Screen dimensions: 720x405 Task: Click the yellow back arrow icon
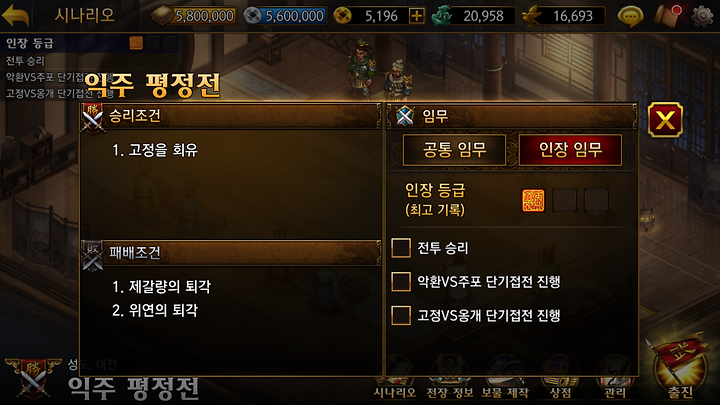(x=15, y=16)
